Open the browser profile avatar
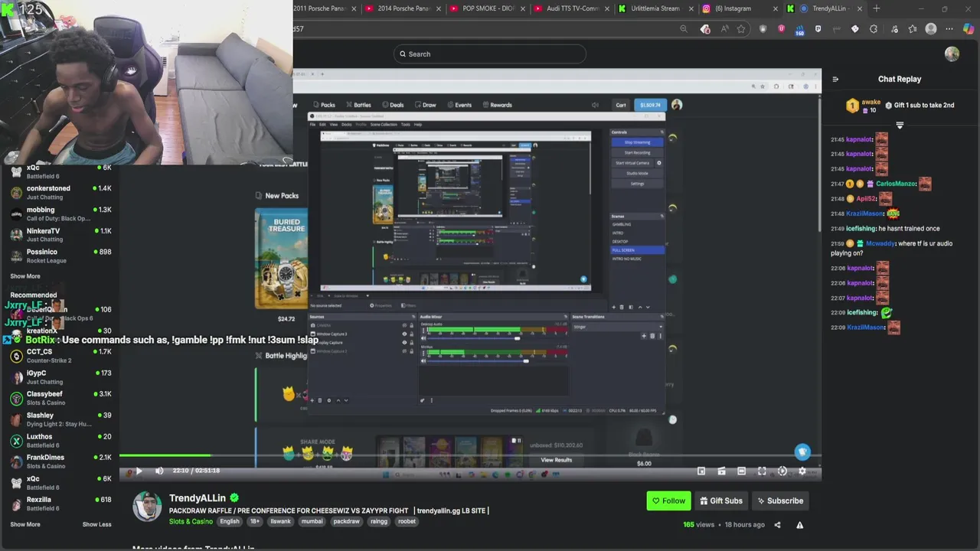 (x=931, y=29)
